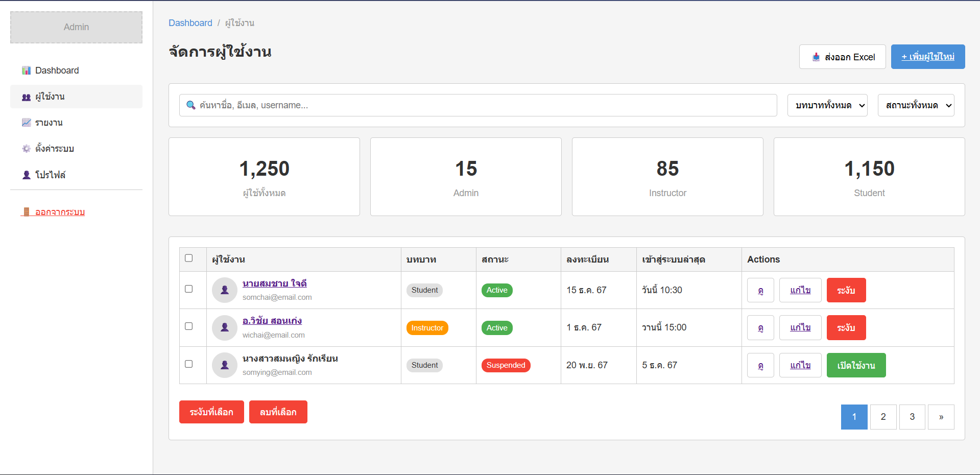Click the report graph icon beside รายงาน
This screenshot has width=980, height=475.
tap(26, 123)
